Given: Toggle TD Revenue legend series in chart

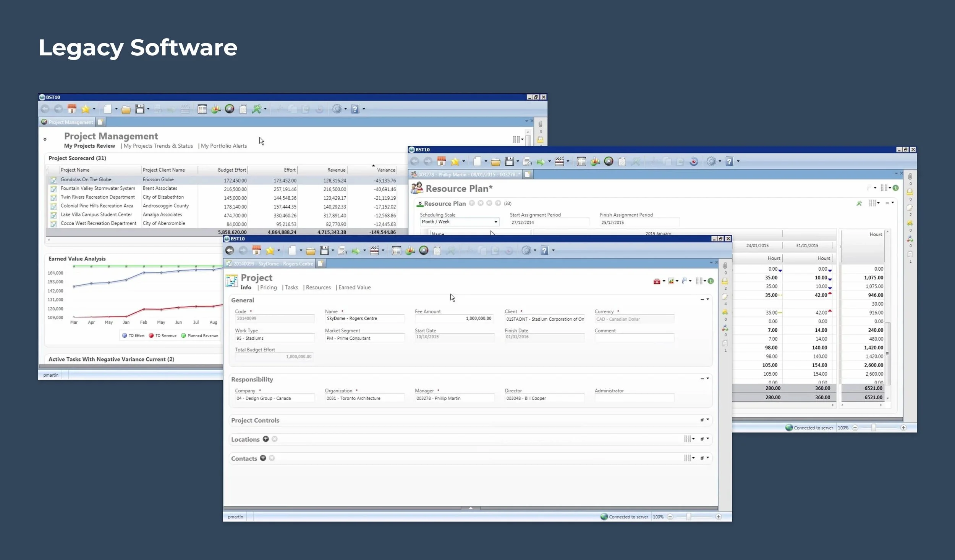Looking at the screenshot, I should click(x=162, y=336).
